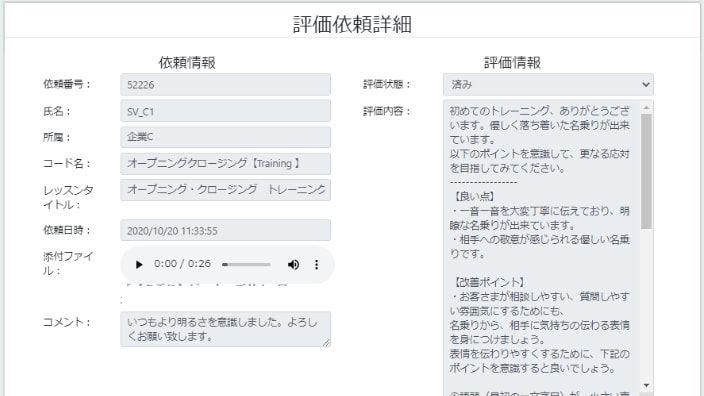Image resolution: width=704 pixels, height=396 pixels.
Task: Click the 所属 field showing 企業C
Action: click(x=225, y=137)
